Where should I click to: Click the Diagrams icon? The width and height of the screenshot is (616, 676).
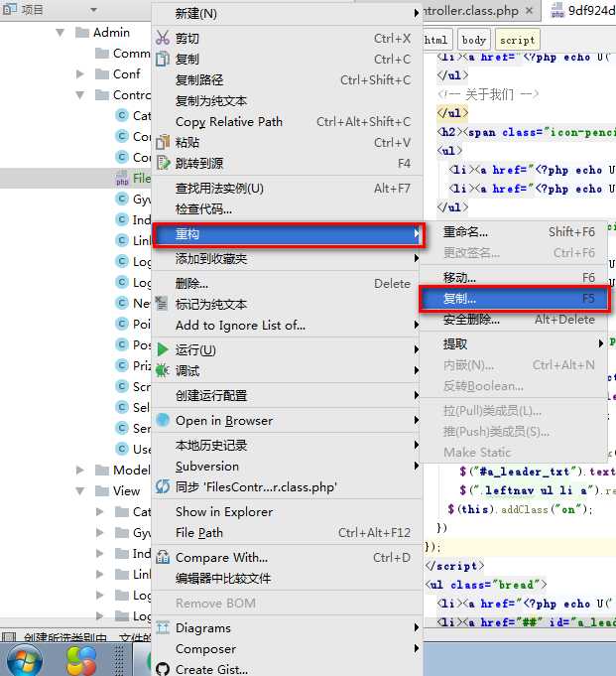click(163, 627)
